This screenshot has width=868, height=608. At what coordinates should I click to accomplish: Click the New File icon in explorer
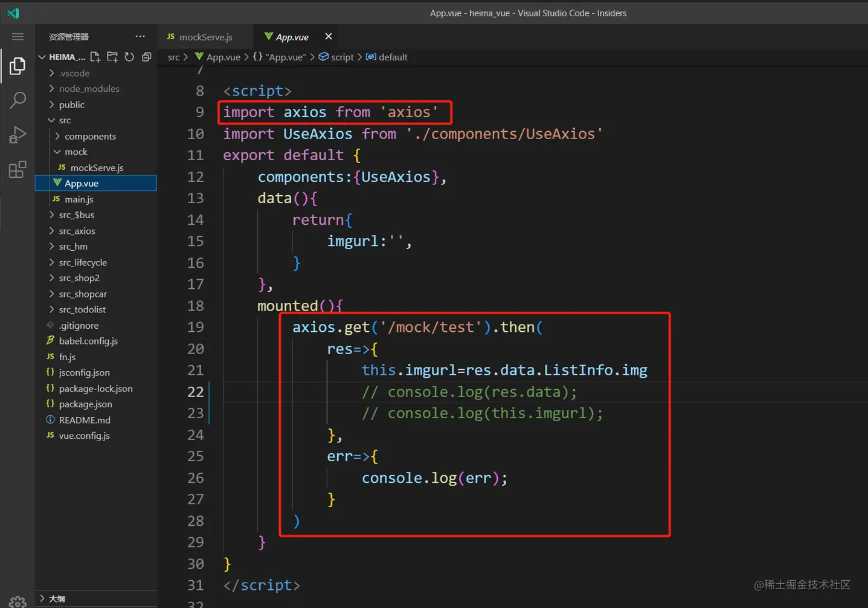point(95,57)
